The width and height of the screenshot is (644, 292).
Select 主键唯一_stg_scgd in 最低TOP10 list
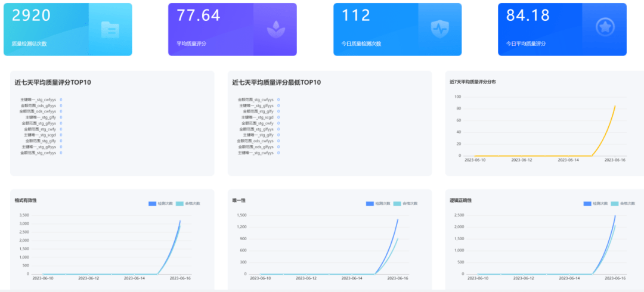click(258, 117)
